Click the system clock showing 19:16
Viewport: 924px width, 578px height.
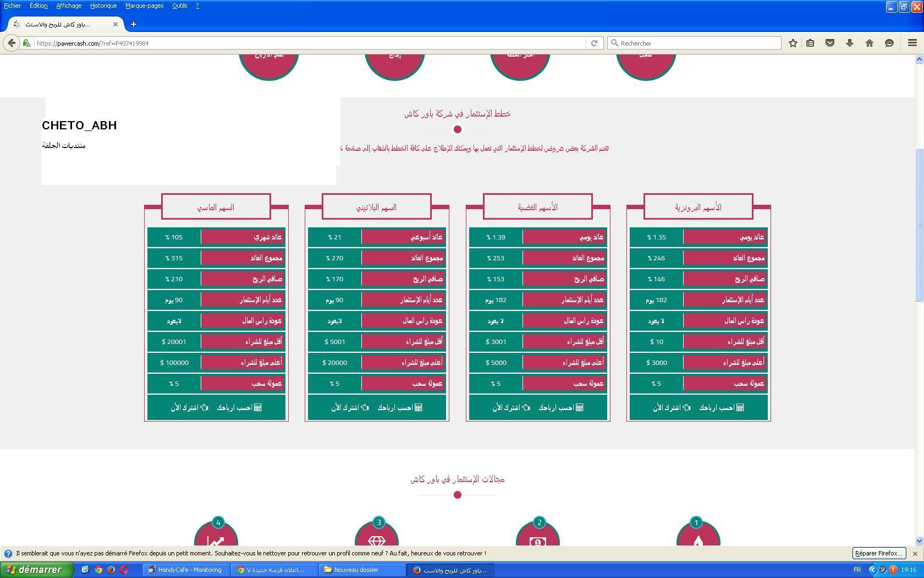[x=909, y=570]
